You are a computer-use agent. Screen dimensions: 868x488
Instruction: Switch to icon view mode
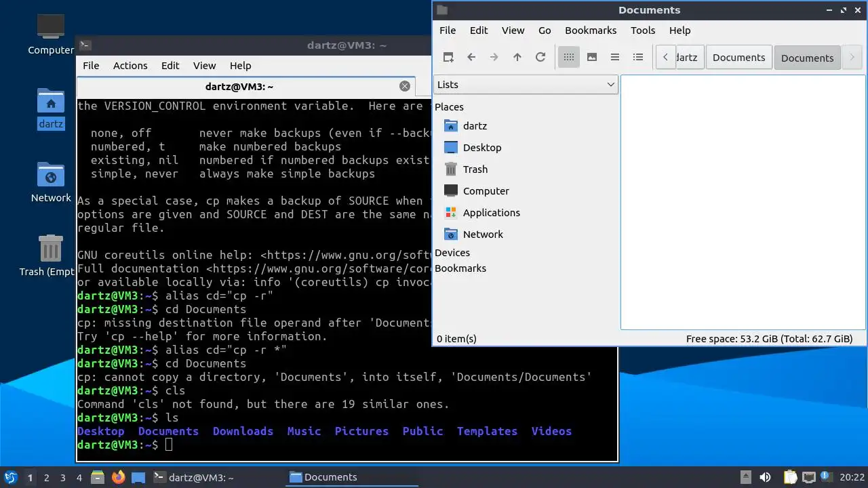coord(569,58)
